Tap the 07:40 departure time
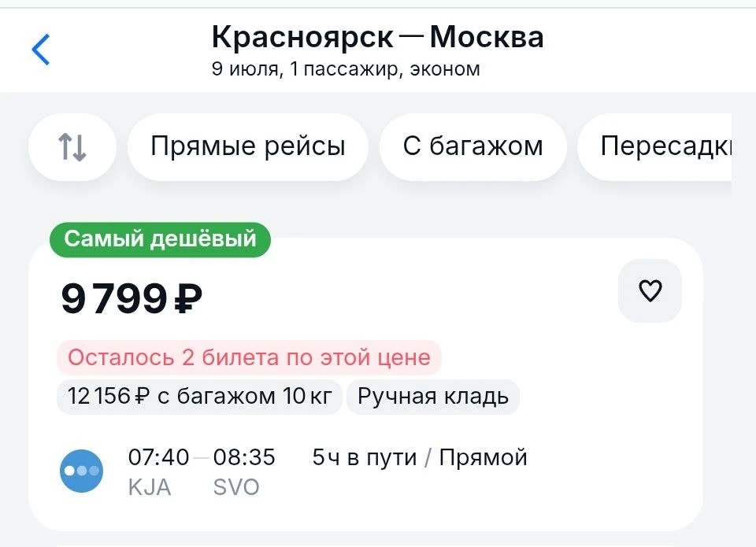Viewport: 756px width, 547px height. point(158,456)
